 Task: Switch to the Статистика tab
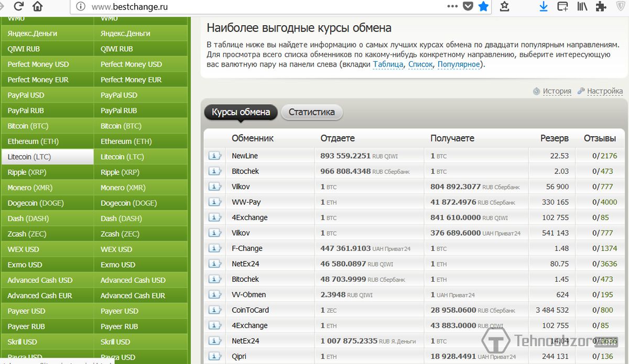[311, 112]
